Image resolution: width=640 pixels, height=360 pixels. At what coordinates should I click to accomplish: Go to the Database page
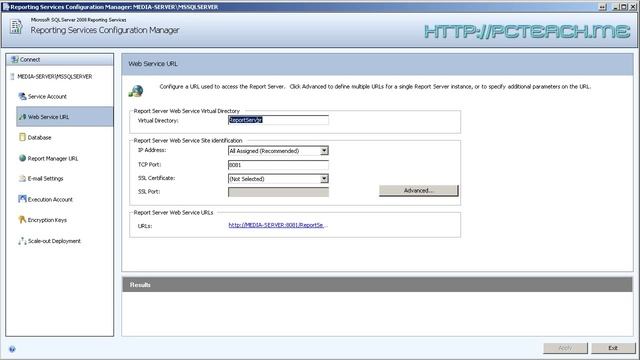(39, 138)
